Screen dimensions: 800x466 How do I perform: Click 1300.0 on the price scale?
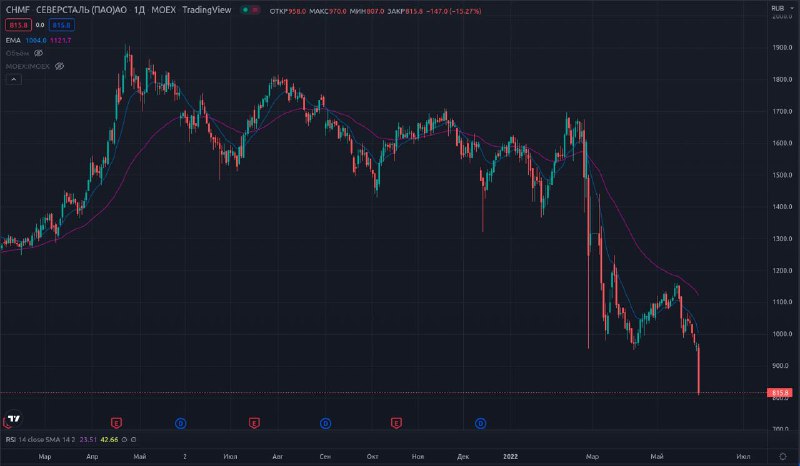(782, 239)
